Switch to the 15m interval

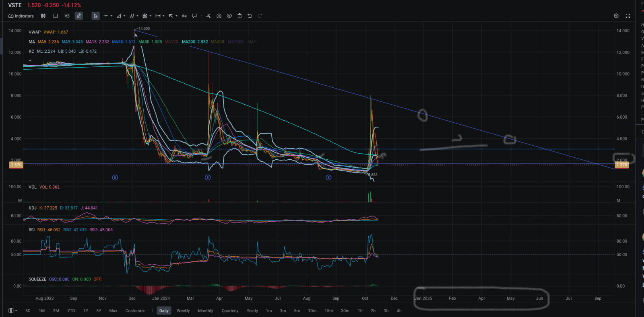[329, 311]
